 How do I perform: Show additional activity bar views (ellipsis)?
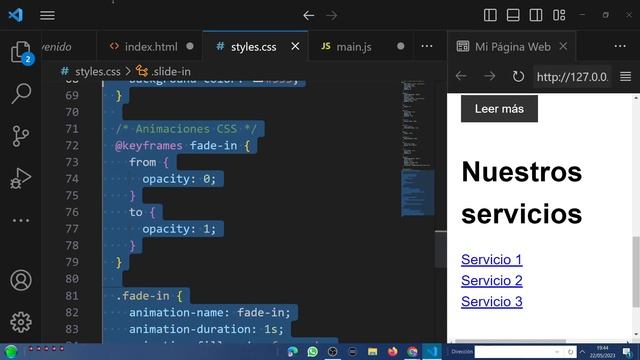click(21, 220)
